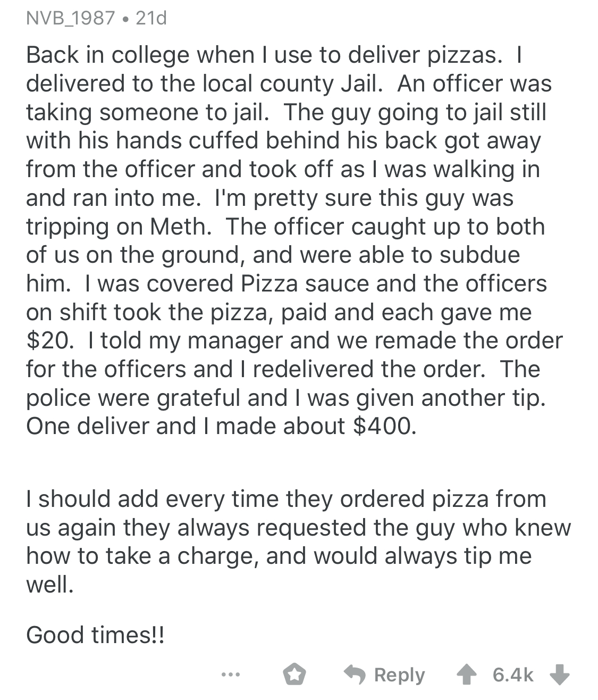Click the 6.4k vote score
The width and height of the screenshot is (598, 700).
pos(513,675)
